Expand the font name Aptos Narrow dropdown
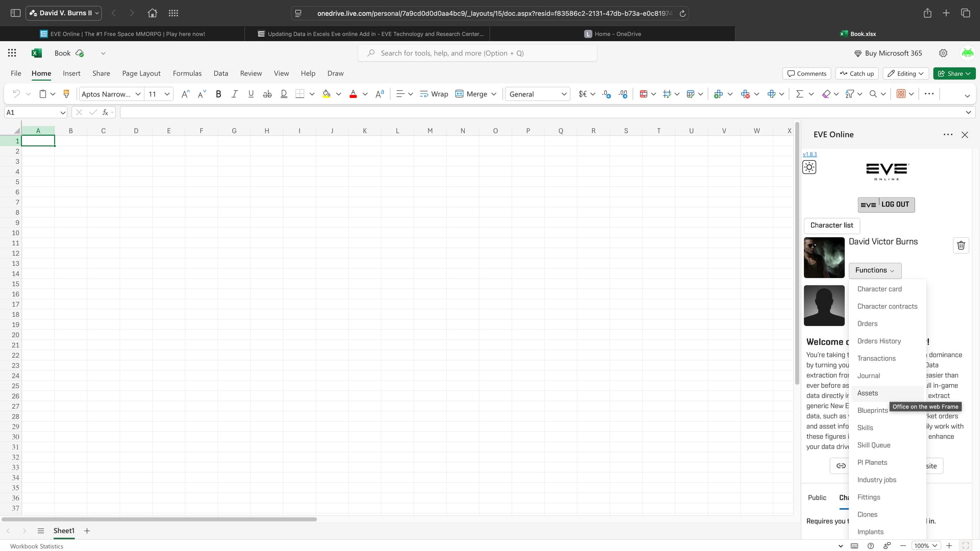980x551 pixels. 138,94
